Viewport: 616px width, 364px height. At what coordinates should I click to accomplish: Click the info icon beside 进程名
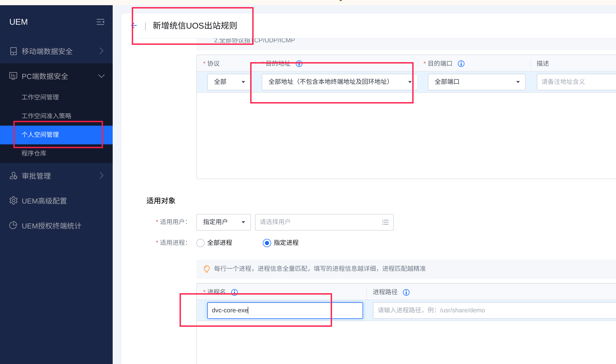[x=235, y=292]
